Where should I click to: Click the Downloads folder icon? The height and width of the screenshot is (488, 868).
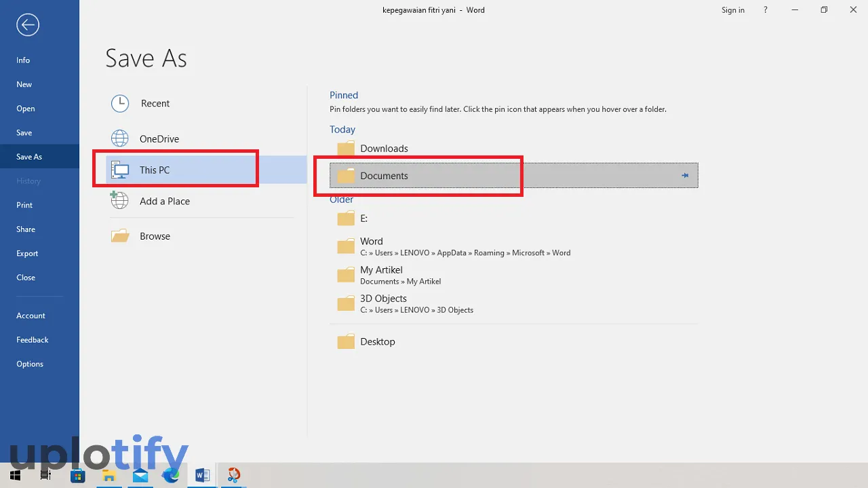pyautogui.click(x=346, y=148)
